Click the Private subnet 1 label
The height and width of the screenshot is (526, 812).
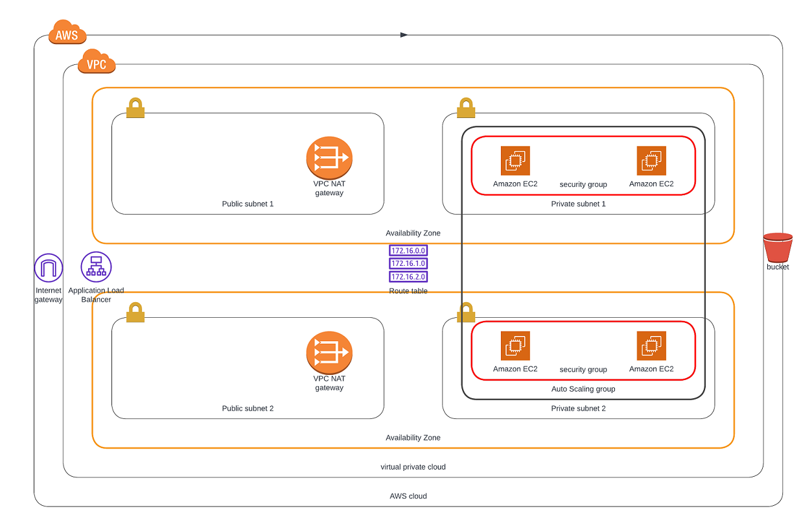tap(579, 204)
